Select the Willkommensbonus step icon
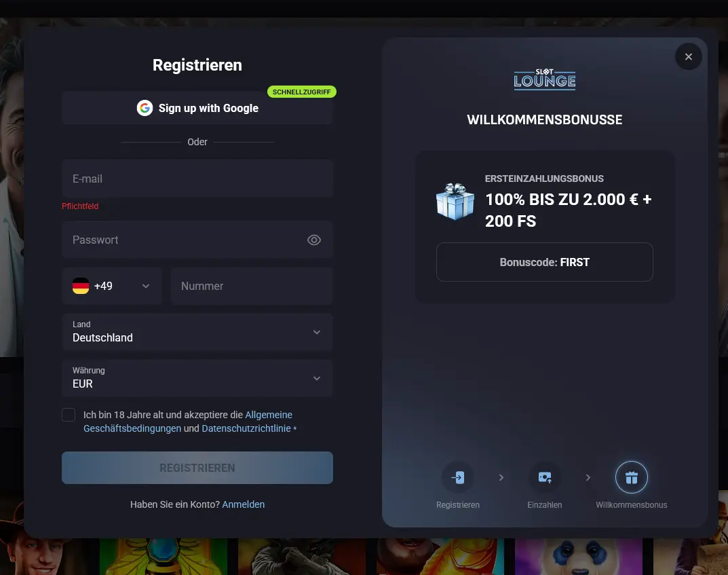The height and width of the screenshot is (575, 728). click(x=632, y=477)
